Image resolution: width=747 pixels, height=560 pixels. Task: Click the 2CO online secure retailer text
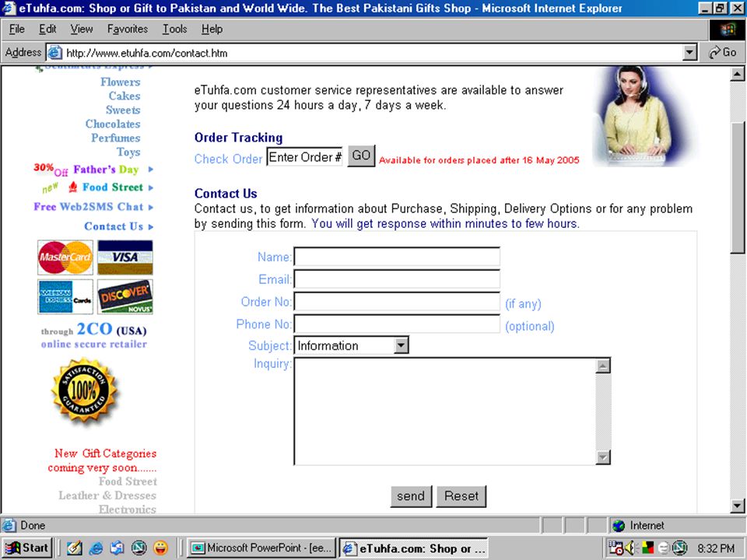pyautogui.click(x=94, y=336)
